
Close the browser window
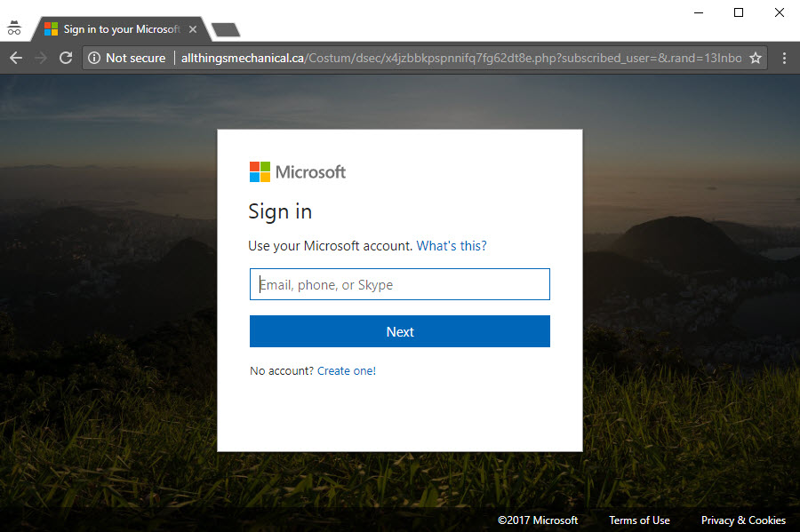[x=779, y=12]
